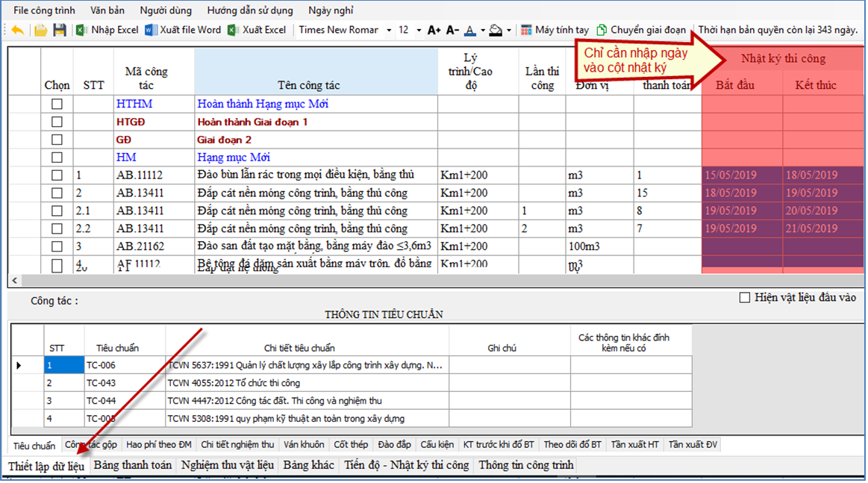Decrease font size with A- icon
Screen dimensions: 868x483
click(452, 31)
